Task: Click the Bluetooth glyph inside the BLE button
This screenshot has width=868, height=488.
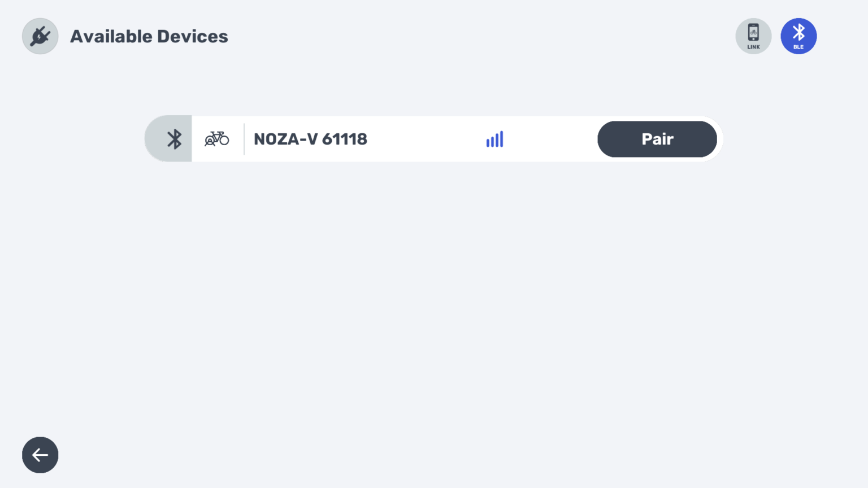Action: 798,32
